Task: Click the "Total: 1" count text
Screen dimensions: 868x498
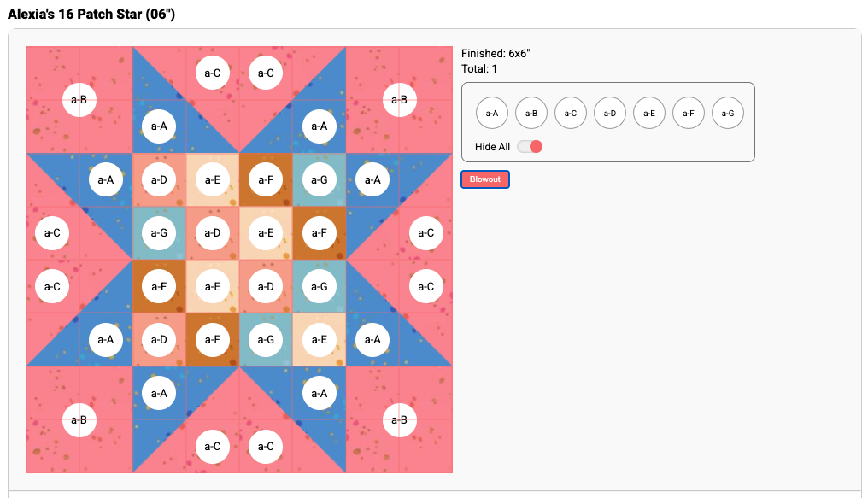Action: click(x=479, y=68)
